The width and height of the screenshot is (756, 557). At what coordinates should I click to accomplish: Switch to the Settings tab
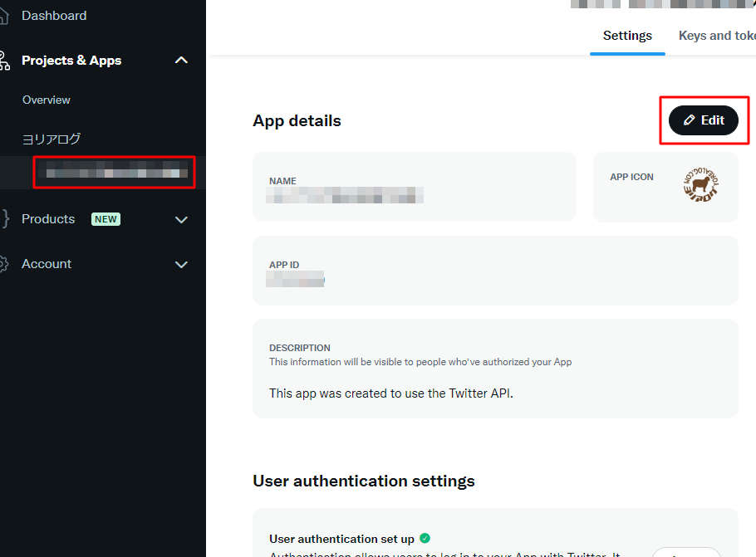[x=627, y=36]
